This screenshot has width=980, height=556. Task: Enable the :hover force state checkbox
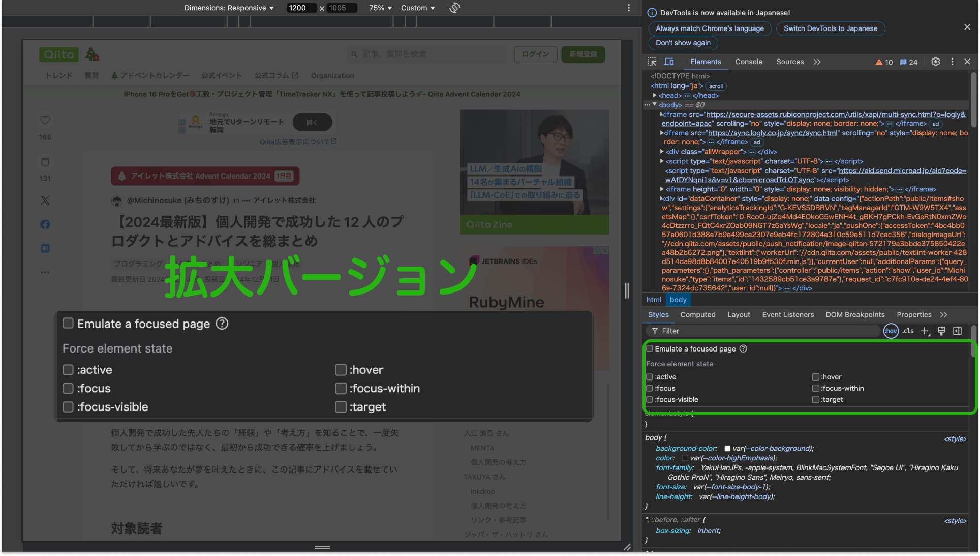815,377
